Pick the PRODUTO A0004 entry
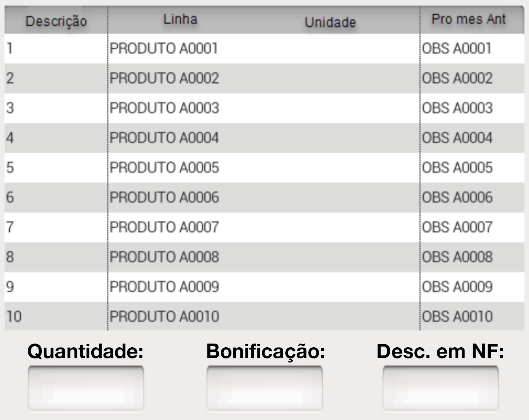 264,138
